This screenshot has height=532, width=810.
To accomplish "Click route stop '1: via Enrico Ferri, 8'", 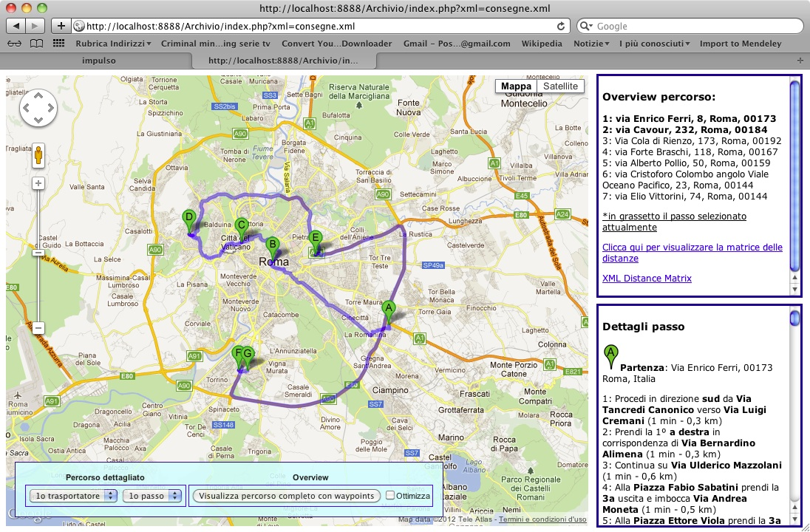I will [689, 119].
